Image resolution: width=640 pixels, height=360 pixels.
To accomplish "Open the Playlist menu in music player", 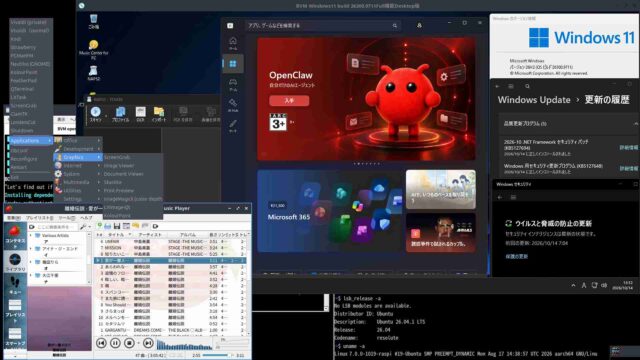I will click(40, 218).
